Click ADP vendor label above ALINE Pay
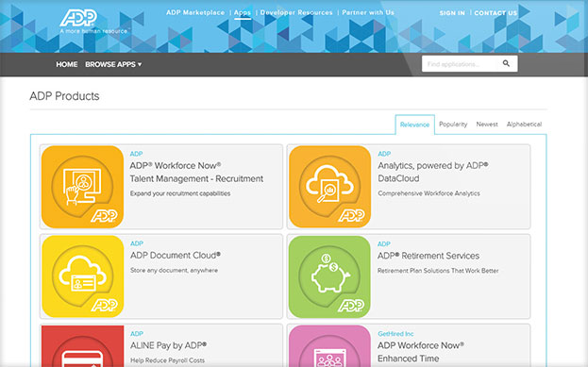588x367 pixels. coord(137,334)
